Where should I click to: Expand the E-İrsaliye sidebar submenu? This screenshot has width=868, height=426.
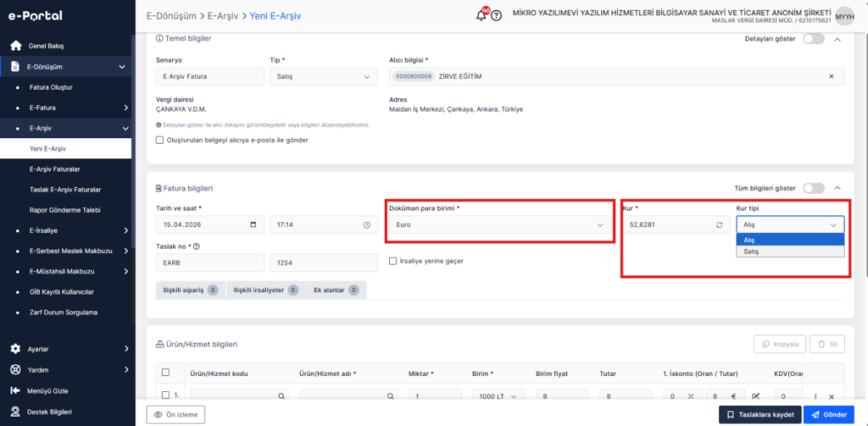126,230
